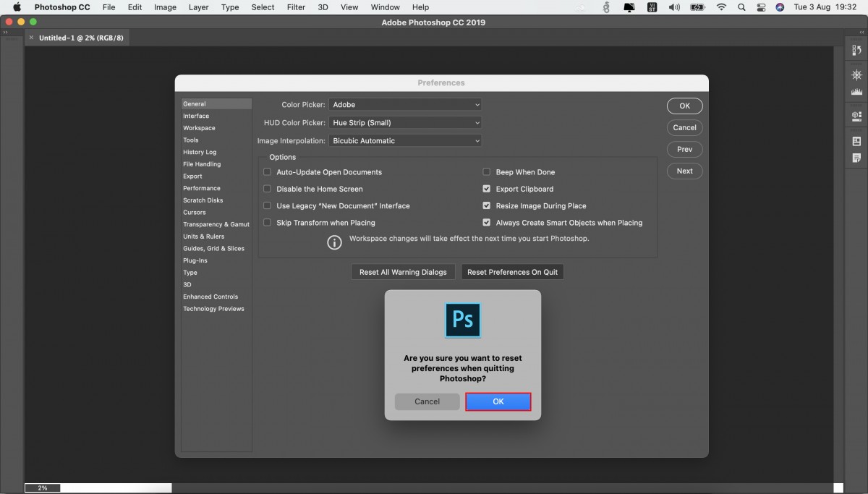
Task: Open the display mirroring menu bar icon
Action: [x=629, y=7]
